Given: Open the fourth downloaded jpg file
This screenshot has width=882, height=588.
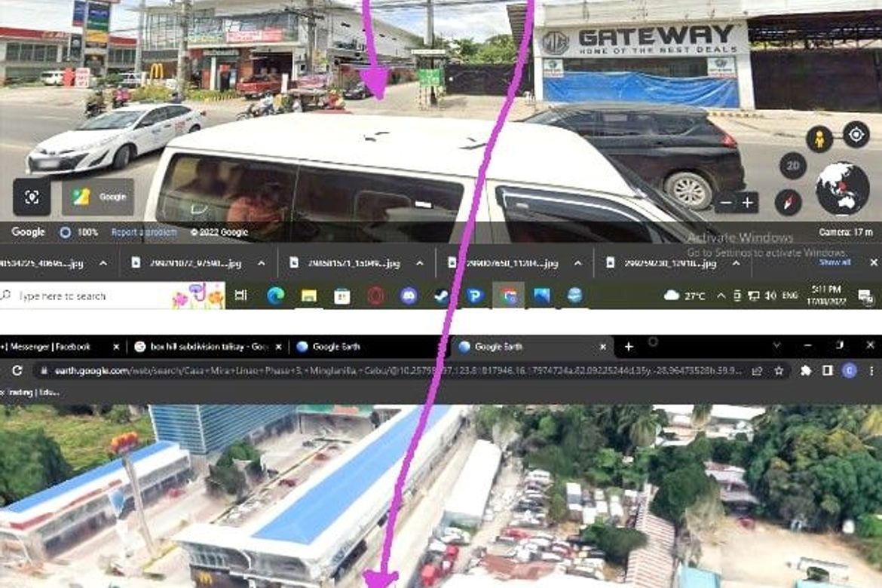Looking at the screenshot, I should (504, 263).
